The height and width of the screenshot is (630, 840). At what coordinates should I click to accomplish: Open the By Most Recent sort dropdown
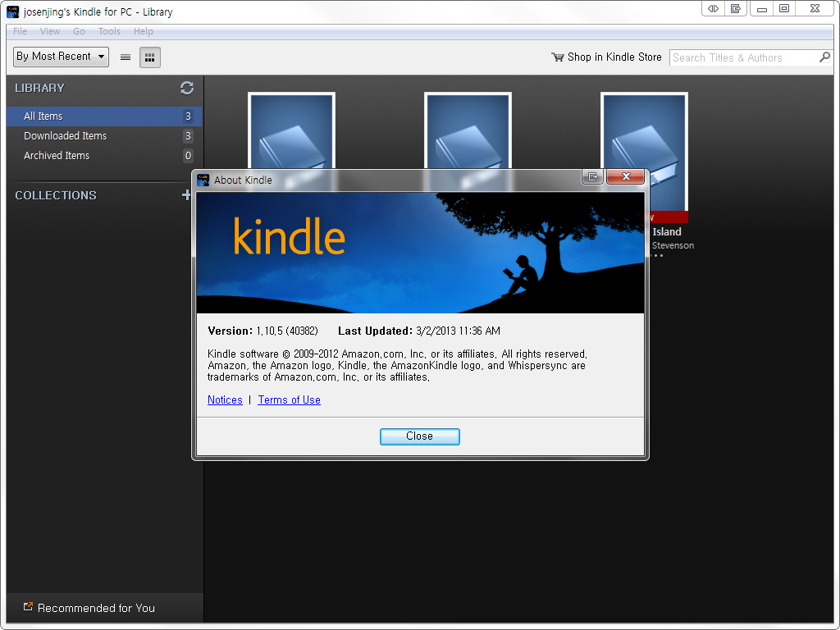tap(61, 57)
